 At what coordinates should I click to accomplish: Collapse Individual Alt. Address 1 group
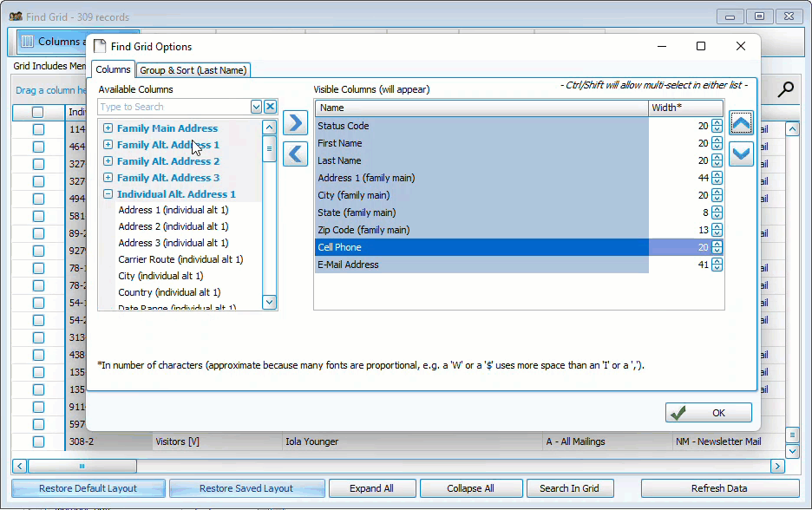[108, 194]
